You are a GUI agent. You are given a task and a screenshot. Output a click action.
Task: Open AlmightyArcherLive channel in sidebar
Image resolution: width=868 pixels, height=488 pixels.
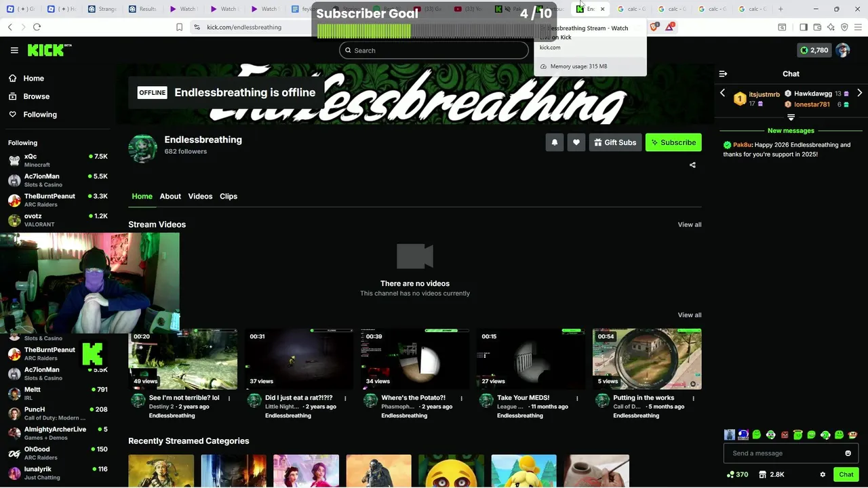pos(58,433)
